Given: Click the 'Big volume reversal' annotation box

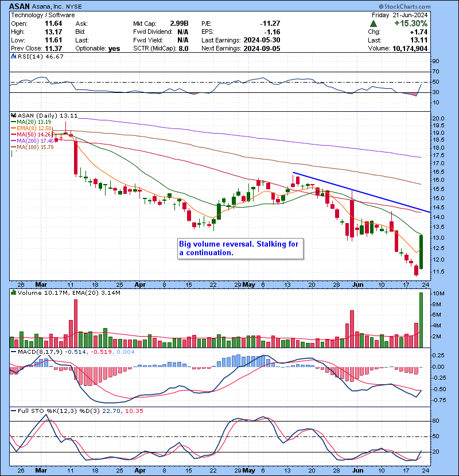Looking at the screenshot, I should pyautogui.click(x=240, y=249).
